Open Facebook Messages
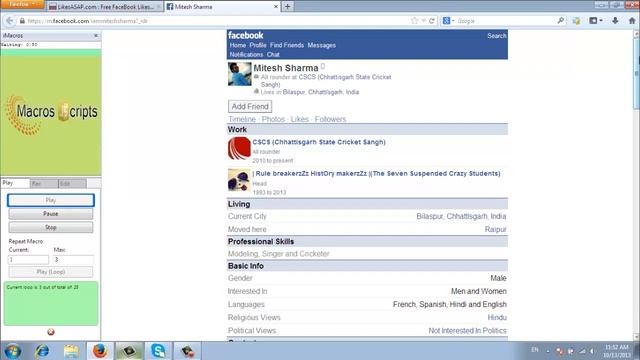 pyautogui.click(x=322, y=45)
